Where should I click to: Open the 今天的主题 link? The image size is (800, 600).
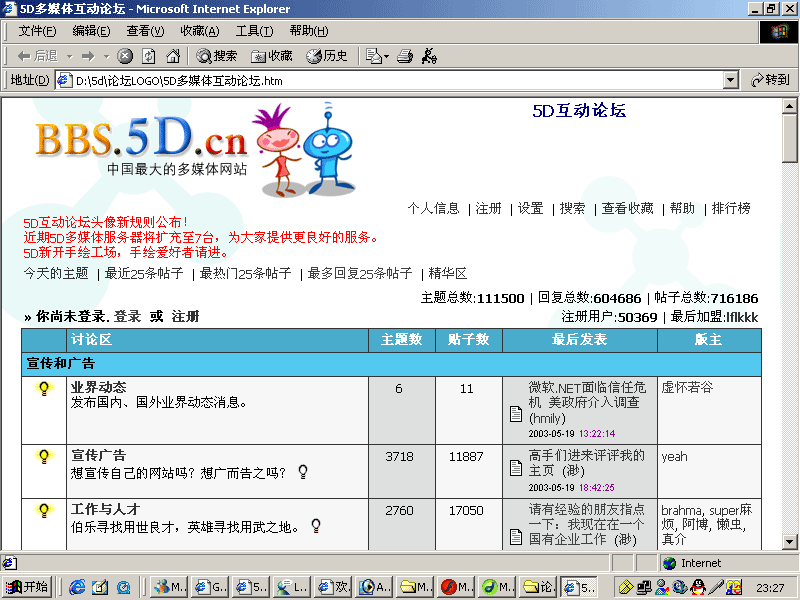56,273
